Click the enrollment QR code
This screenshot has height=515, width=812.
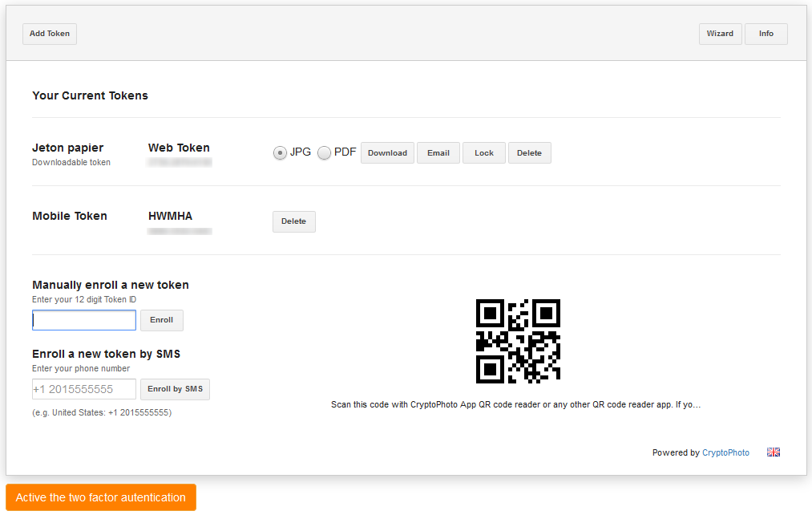(x=518, y=341)
